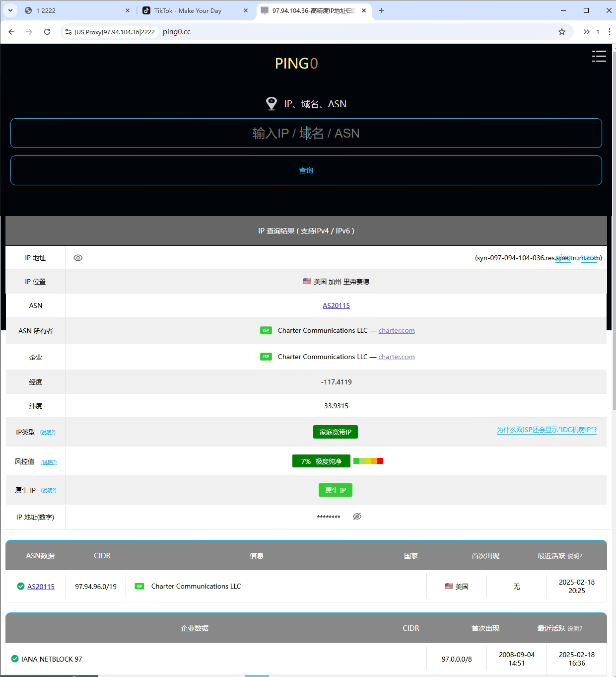Click the ISP badge in the ASN data table row
The image size is (616, 677).
(139, 586)
